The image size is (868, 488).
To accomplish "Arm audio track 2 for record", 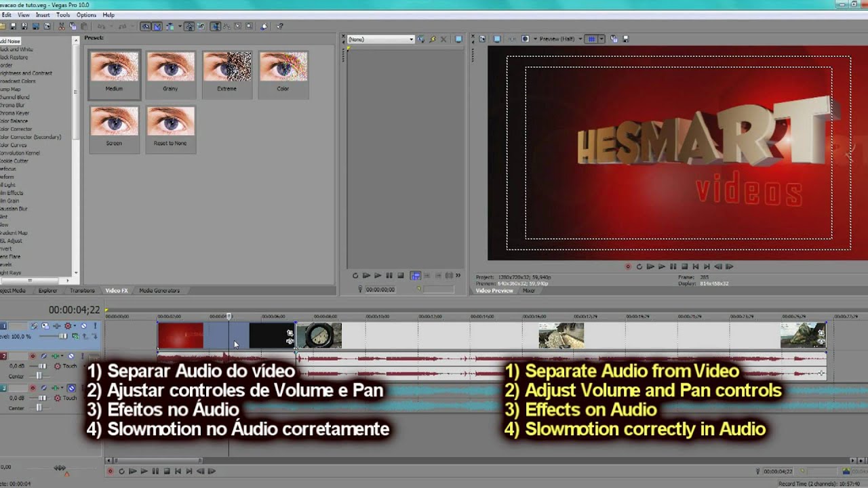I will click(33, 356).
